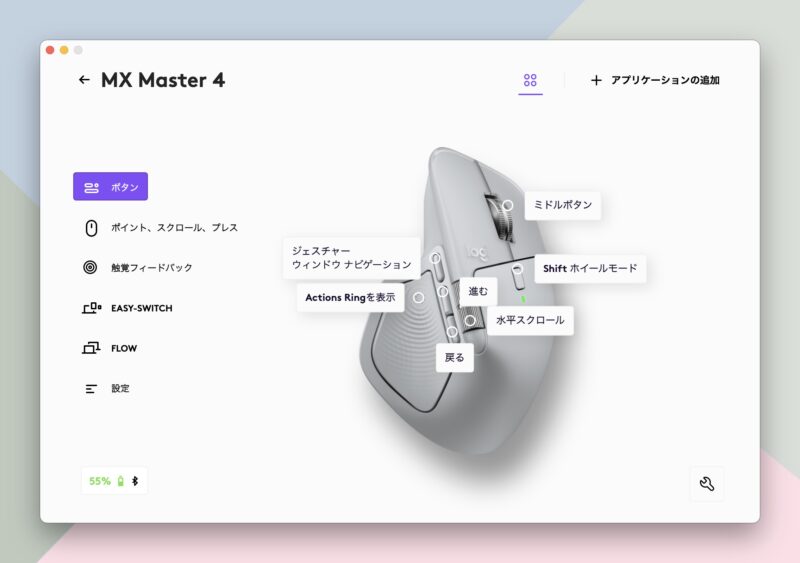Screen dimensions: 800x563
Task: Click the アプリケーションの追加 text link
Action: (x=665, y=80)
